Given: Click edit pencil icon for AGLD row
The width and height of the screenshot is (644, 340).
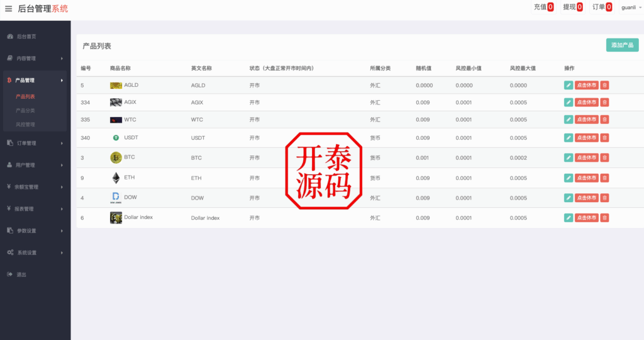Looking at the screenshot, I should [569, 85].
